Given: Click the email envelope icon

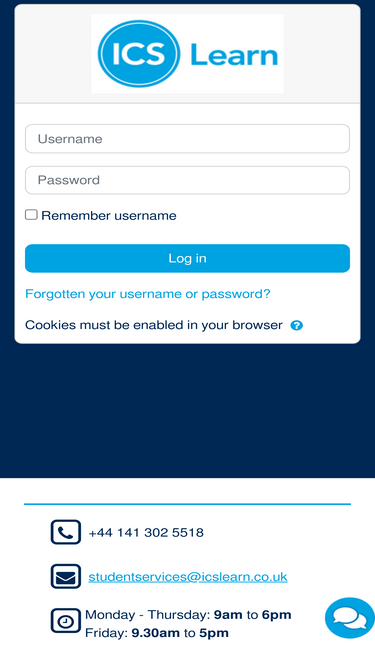Looking at the screenshot, I should coord(65,577).
